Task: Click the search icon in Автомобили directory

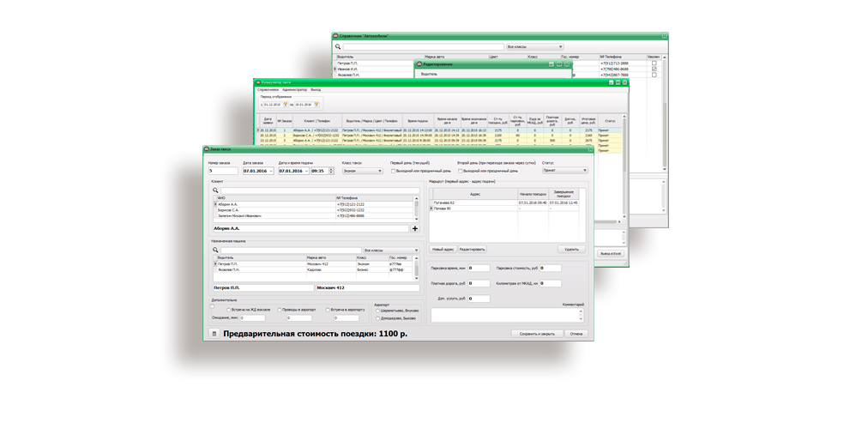Action: (x=337, y=46)
